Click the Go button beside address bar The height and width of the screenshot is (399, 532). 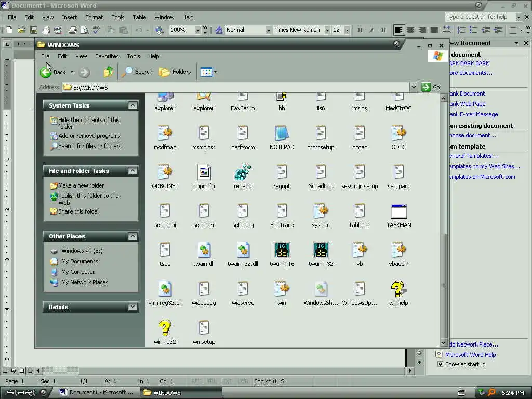431,87
